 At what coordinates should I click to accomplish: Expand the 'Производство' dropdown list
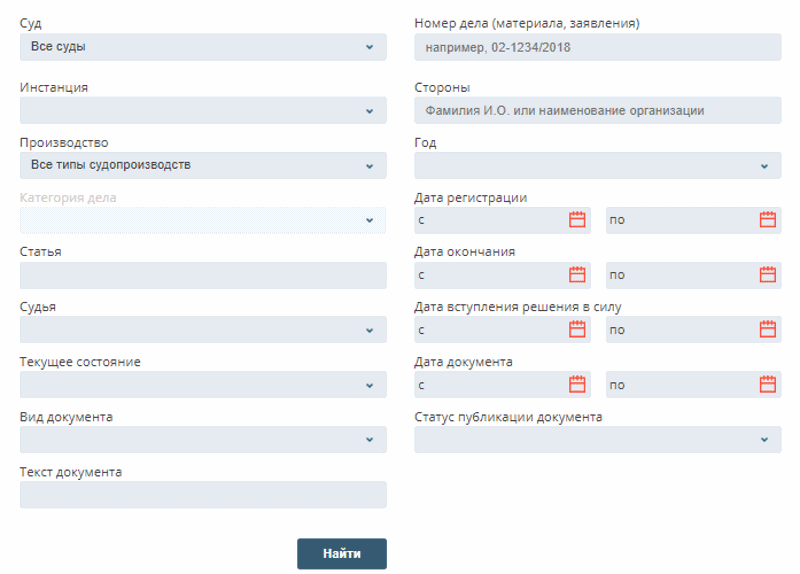coord(203,165)
